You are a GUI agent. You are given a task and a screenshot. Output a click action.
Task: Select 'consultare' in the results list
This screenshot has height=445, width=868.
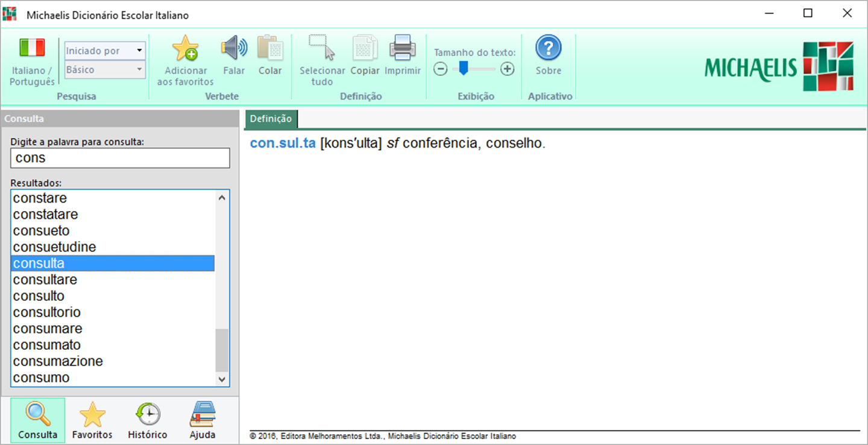113,280
